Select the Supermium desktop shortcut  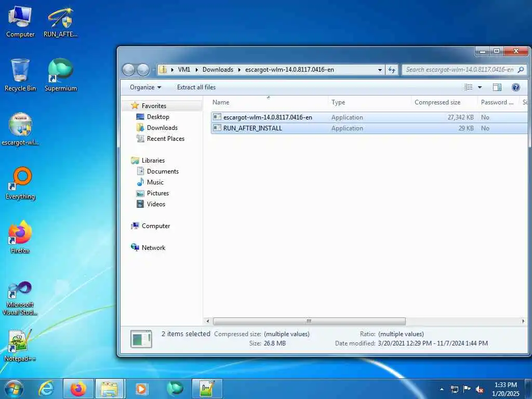[61, 75]
